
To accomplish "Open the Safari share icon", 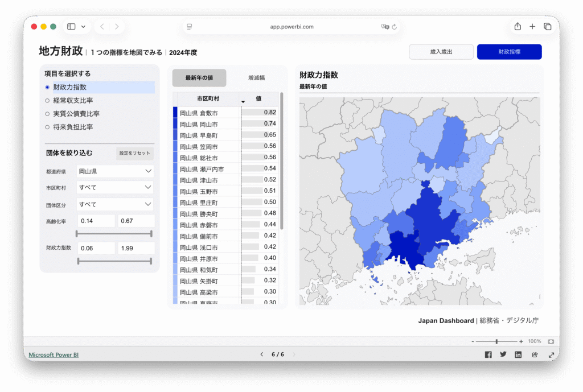I will point(518,26).
